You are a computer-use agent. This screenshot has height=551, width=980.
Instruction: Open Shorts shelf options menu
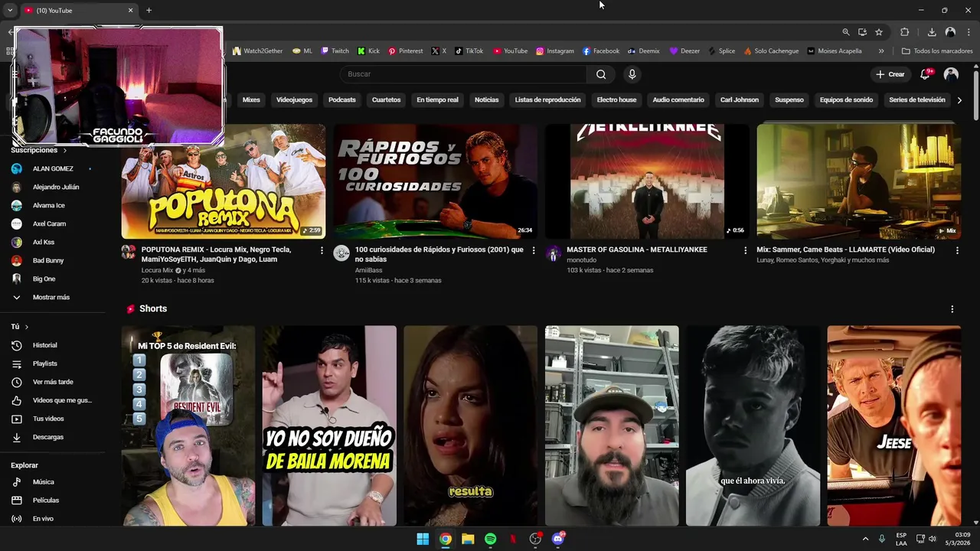pyautogui.click(x=952, y=309)
